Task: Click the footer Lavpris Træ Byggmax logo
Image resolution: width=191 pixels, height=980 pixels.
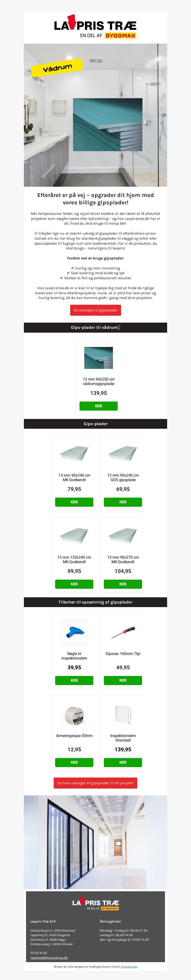Action: tap(95, 905)
